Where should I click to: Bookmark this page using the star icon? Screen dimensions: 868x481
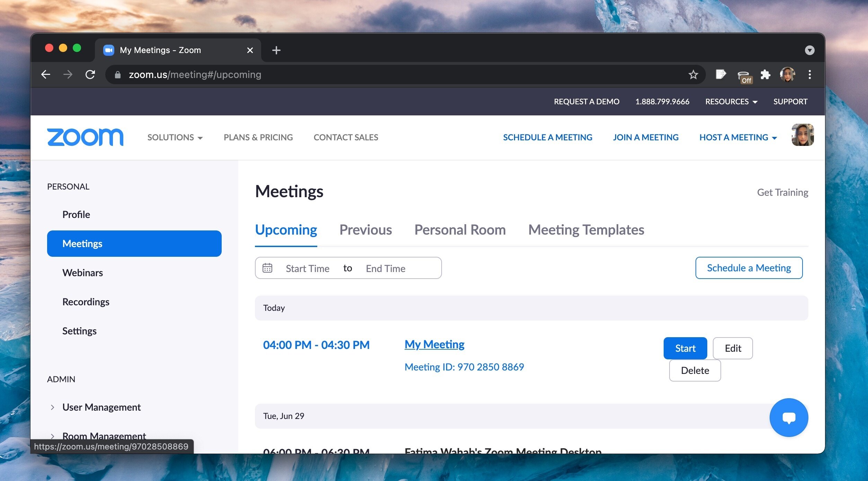(x=693, y=74)
